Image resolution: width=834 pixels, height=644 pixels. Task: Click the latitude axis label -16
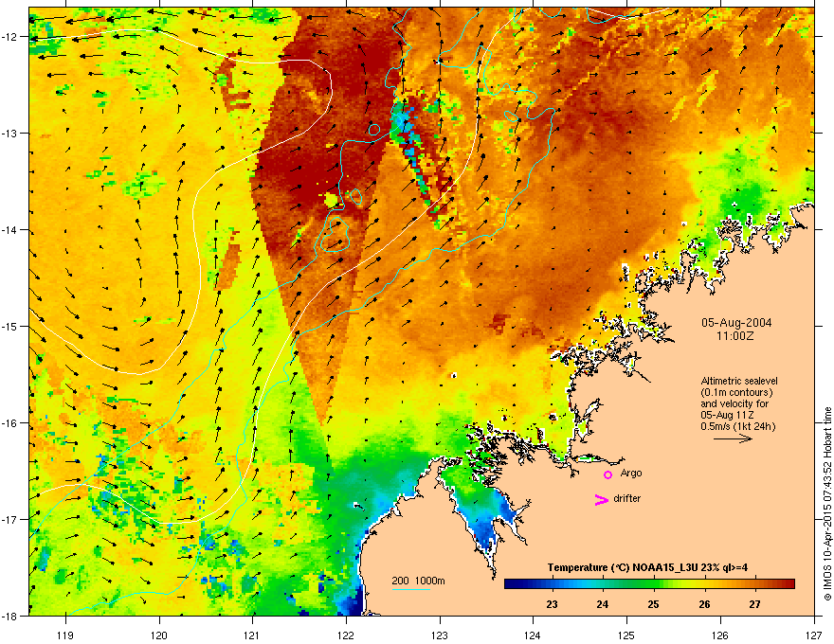(10, 423)
